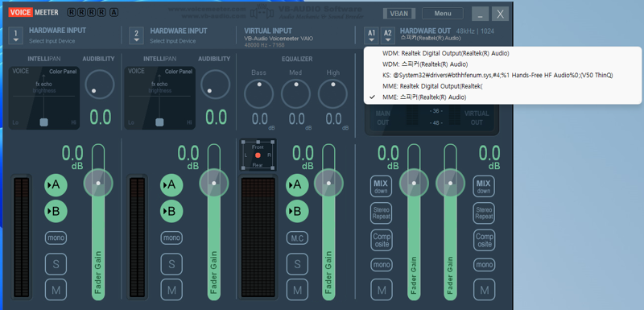Click Intellipan handle on Hardware Input 2

pos(159,122)
